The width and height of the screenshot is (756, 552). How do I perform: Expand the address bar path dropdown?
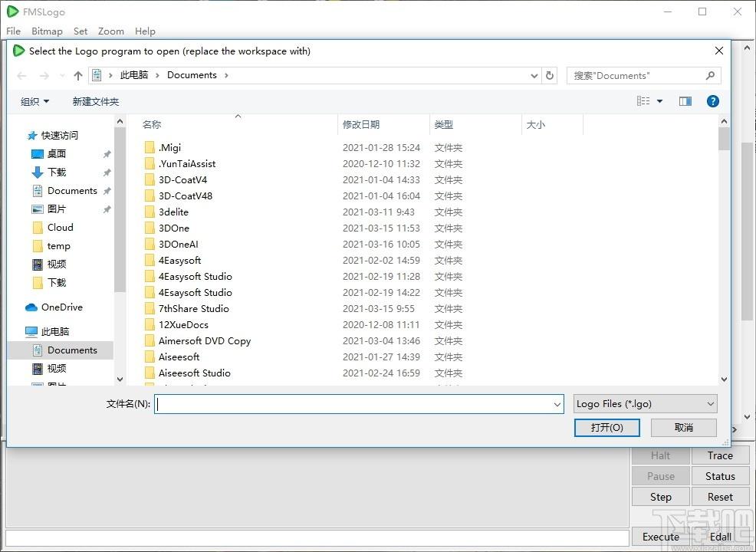[534, 75]
